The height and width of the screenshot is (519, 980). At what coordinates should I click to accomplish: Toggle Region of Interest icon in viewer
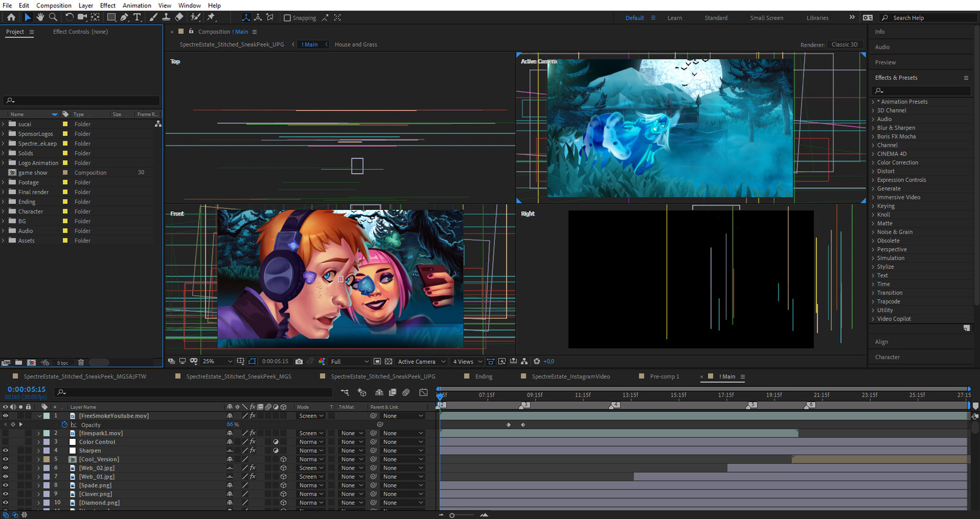click(377, 362)
